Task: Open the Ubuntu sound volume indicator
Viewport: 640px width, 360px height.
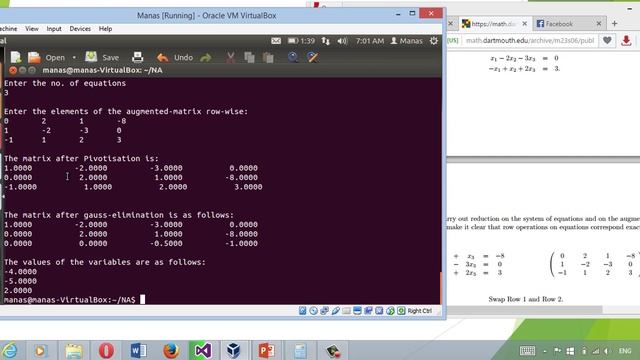Action: (x=342, y=41)
